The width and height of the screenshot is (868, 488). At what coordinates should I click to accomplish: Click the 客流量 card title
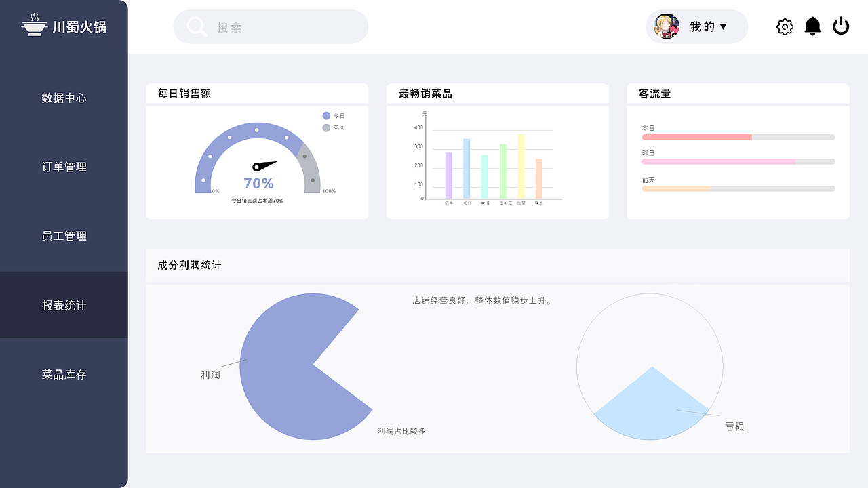654,94
